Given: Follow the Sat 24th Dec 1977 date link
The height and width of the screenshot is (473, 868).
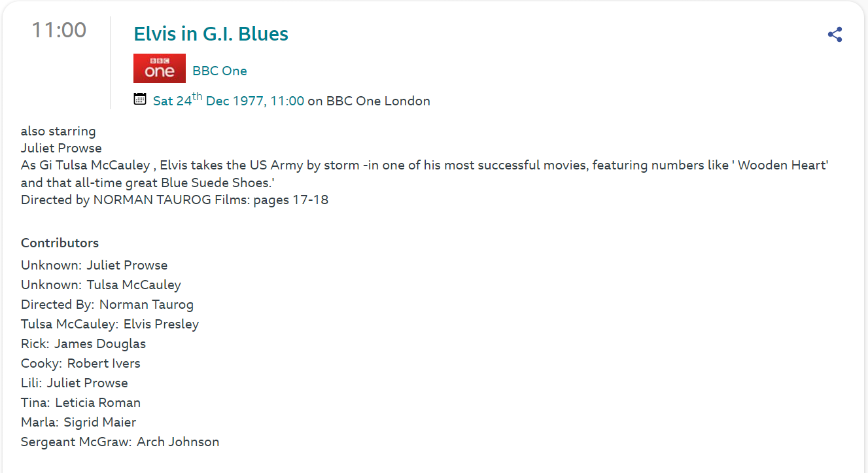Looking at the screenshot, I should 228,101.
